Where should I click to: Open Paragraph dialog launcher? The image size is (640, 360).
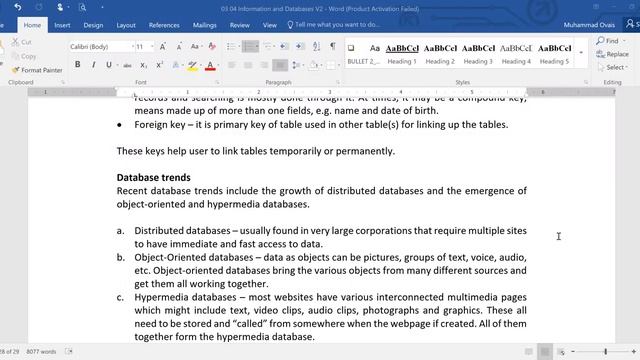point(338,82)
